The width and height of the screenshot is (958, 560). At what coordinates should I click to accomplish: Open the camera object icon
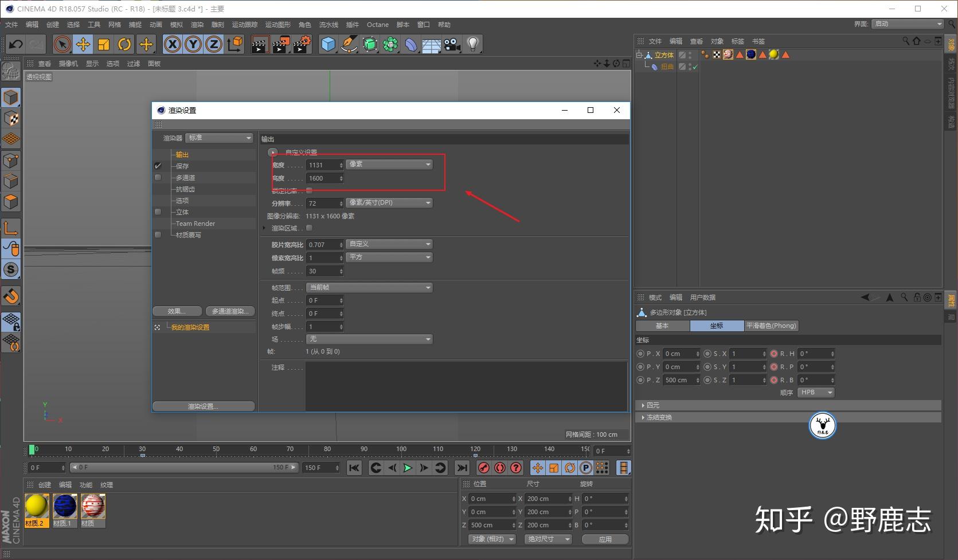tap(452, 44)
